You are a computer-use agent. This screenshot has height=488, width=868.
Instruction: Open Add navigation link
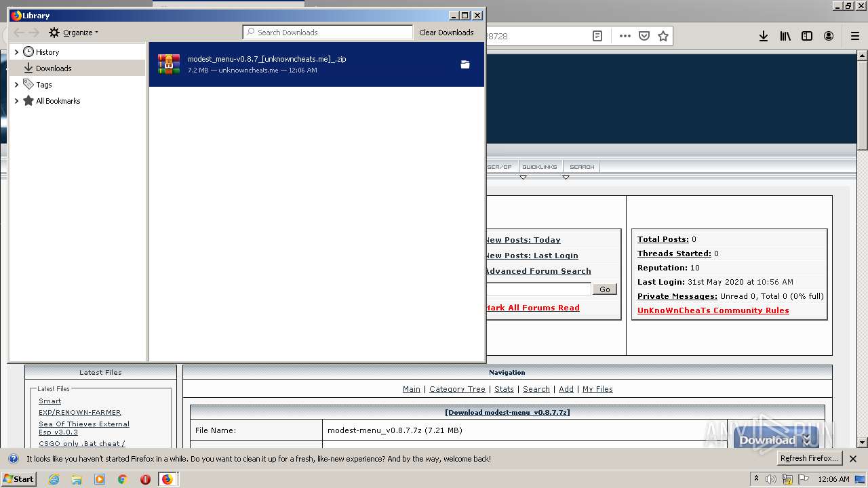tap(566, 389)
